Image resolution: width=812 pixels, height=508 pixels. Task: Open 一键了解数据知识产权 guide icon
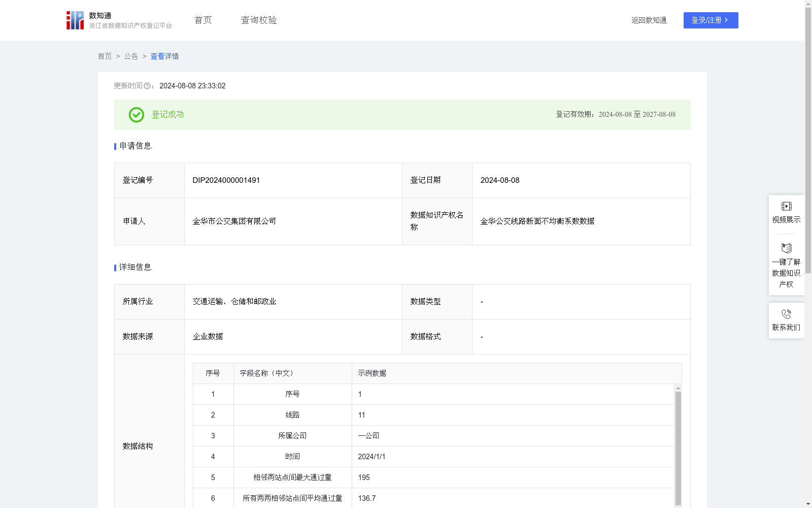tap(786, 248)
